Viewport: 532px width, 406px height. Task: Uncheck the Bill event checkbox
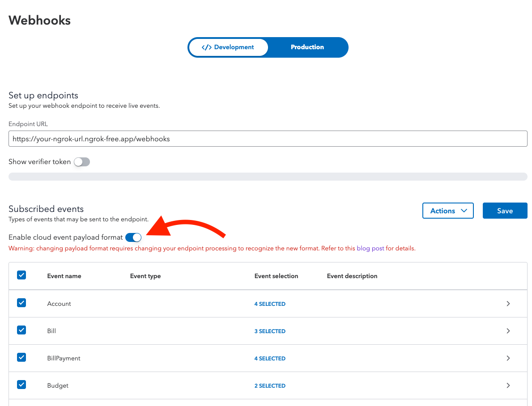click(21, 330)
